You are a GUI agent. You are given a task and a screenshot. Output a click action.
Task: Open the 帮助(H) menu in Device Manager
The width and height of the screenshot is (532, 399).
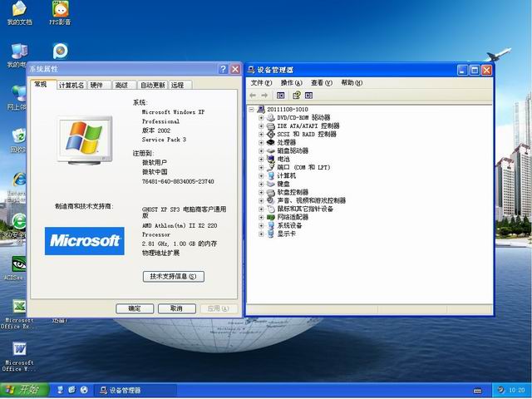[352, 83]
